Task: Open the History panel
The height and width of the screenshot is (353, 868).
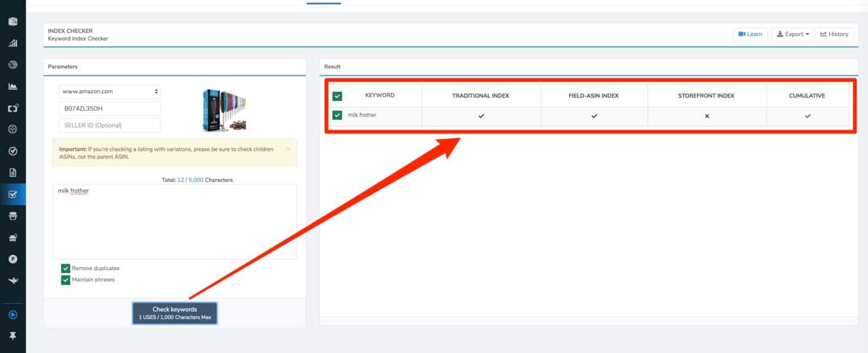Action: [x=834, y=34]
